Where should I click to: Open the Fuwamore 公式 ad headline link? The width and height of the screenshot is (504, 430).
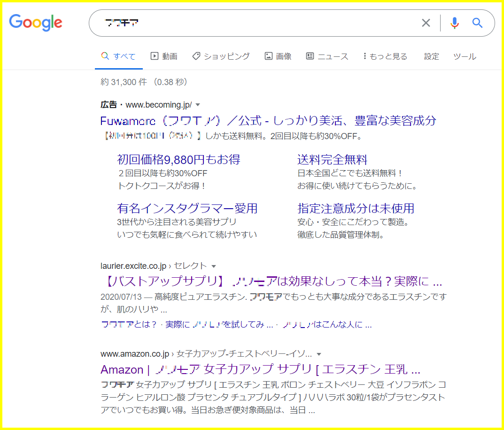coord(268,121)
